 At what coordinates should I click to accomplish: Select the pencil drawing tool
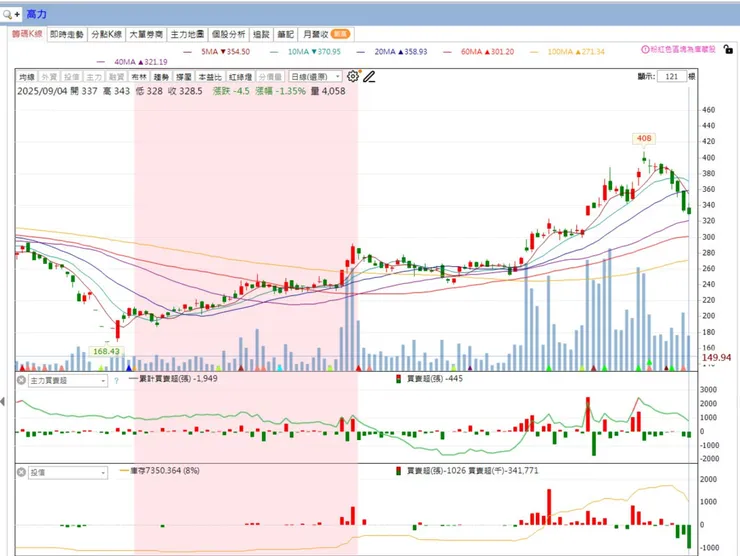pyautogui.click(x=369, y=76)
